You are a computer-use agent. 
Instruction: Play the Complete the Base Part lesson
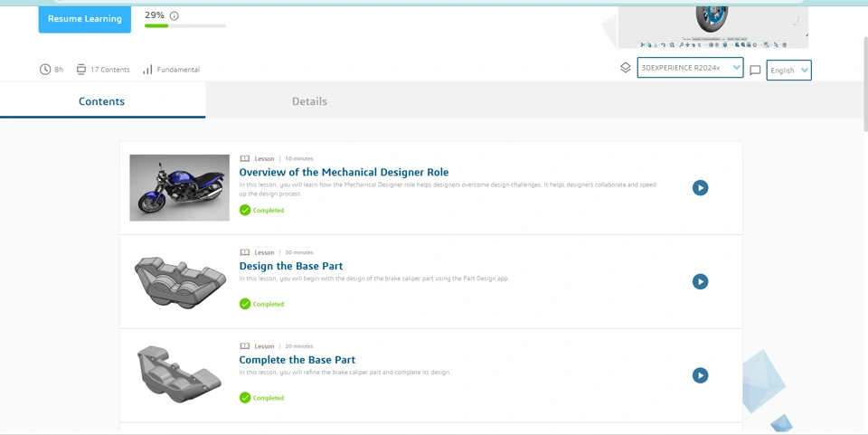click(x=700, y=375)
